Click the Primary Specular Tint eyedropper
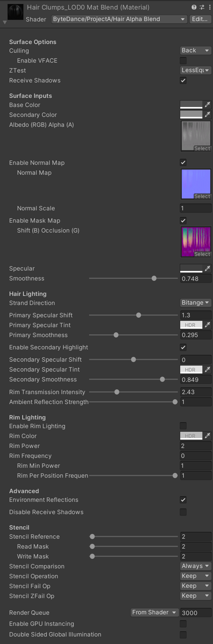Viewport: 213px width, 644px height. tap(207, 325)
